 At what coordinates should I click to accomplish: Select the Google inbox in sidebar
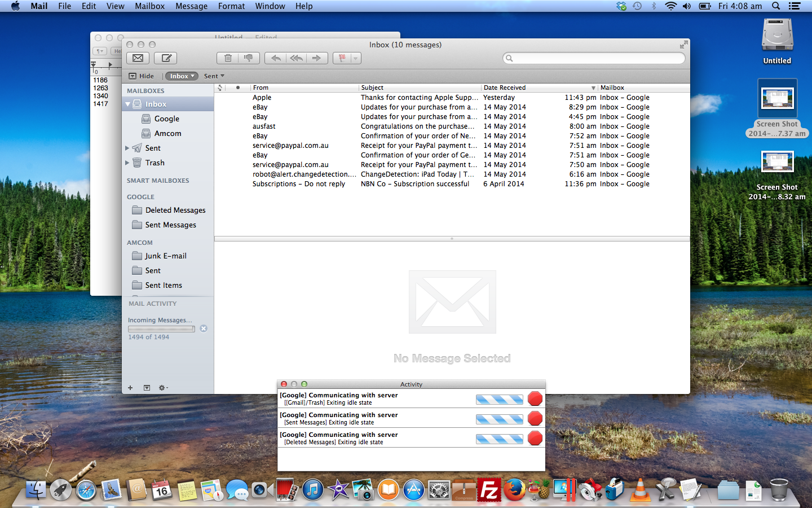tap(168, 119)
